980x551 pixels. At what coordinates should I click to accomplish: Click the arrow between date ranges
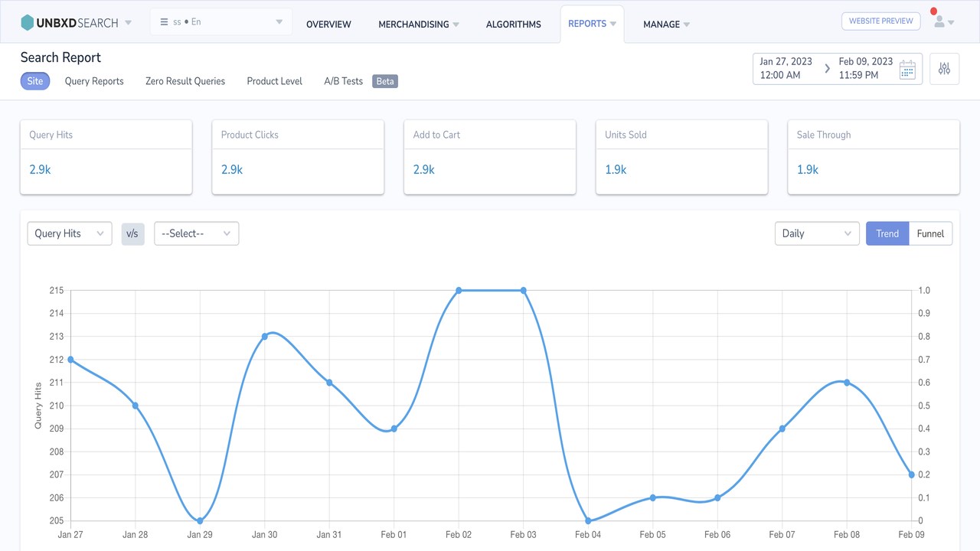[x=827, y=69]
